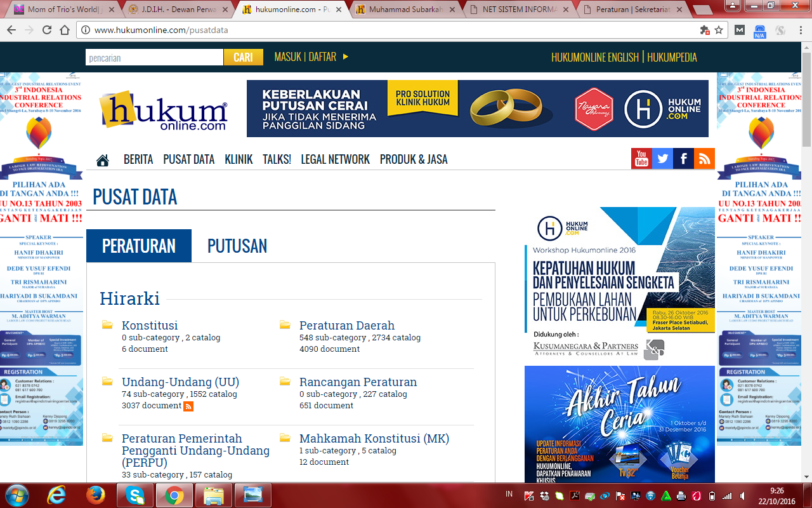Select the PERATURAN tab

point(139,246)
